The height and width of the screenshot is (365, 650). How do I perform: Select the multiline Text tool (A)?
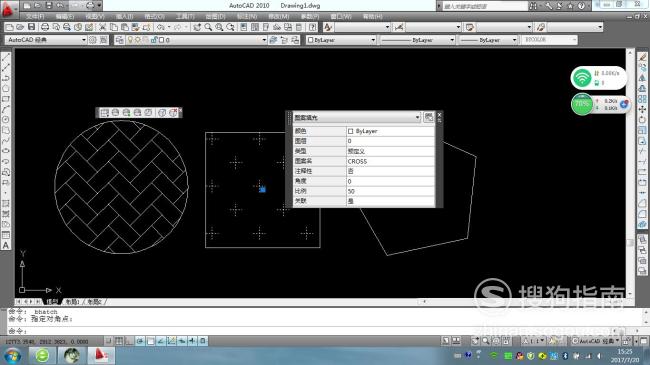pyautogui.click(x=6, y=245)
